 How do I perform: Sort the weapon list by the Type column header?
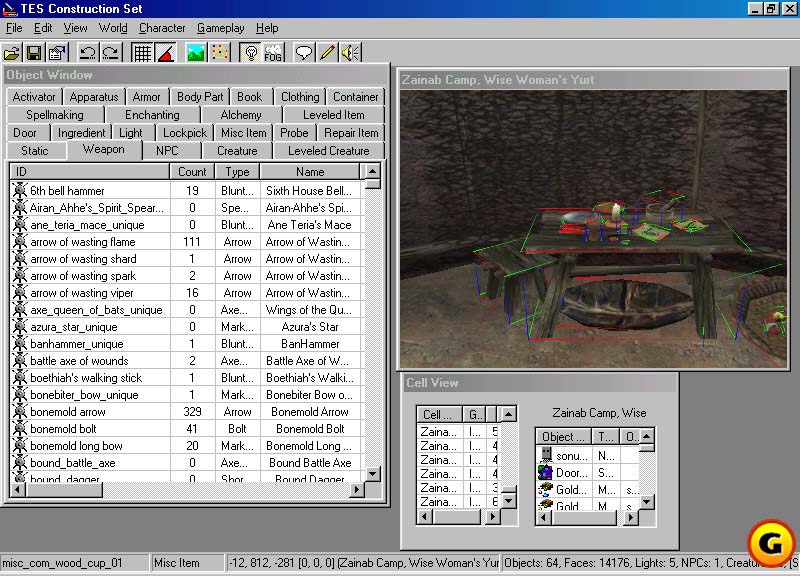pos(237,172)
